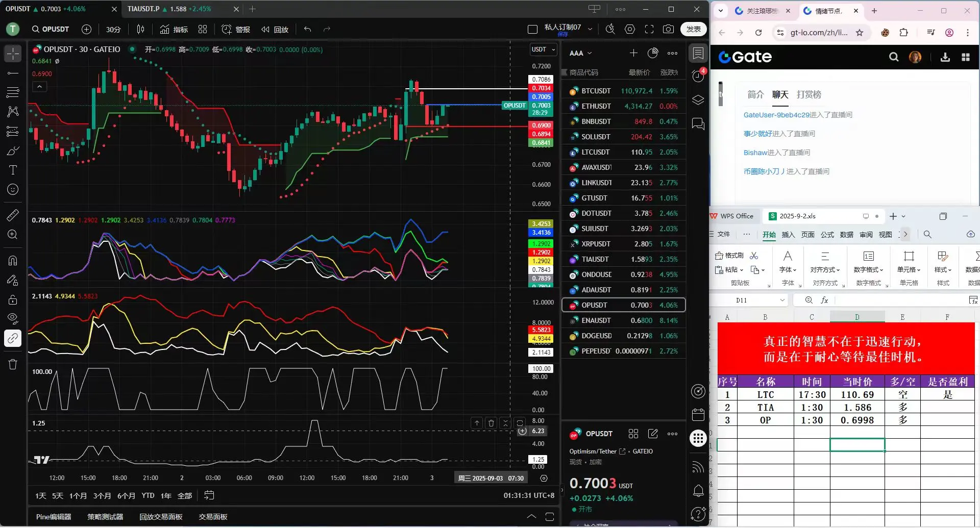This screenshot has width=980, height=528.
Task: Open the alerts clock panel icon
Action: point(698,76)
